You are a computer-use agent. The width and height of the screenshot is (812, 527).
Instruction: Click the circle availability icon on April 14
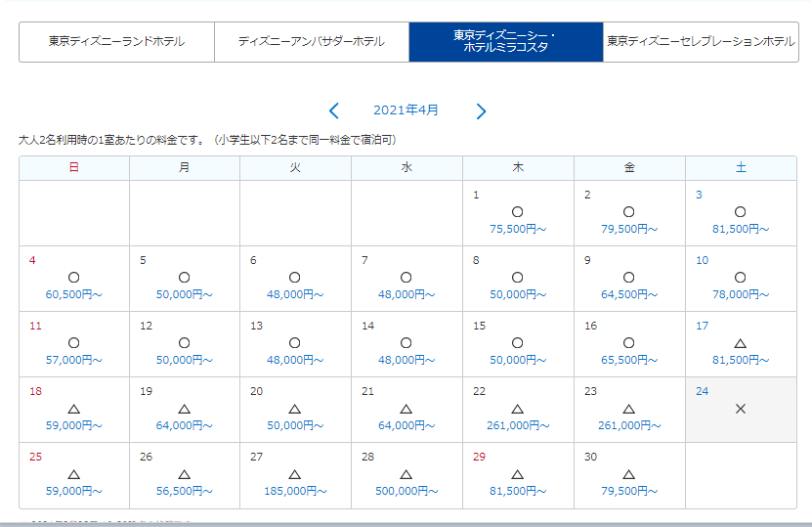click(406, 343)
